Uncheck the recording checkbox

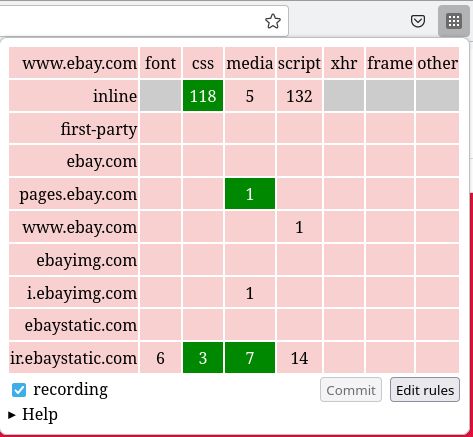pyautogui.click(x=19, y=390)
